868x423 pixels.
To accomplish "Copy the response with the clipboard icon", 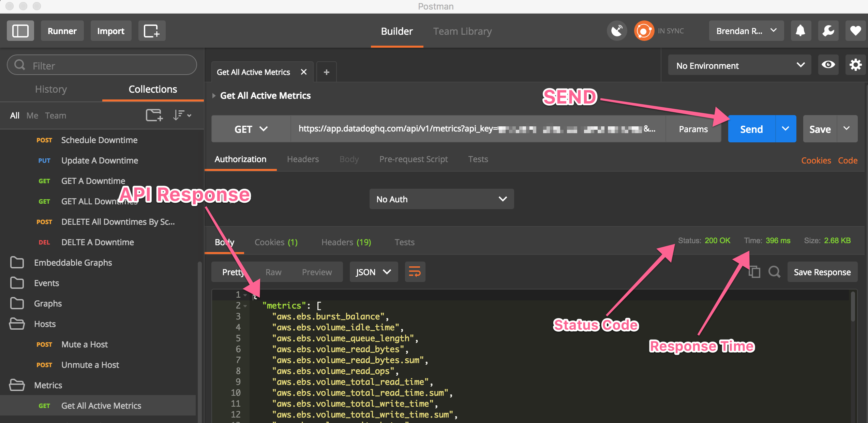I will click(x=754, y=272).
